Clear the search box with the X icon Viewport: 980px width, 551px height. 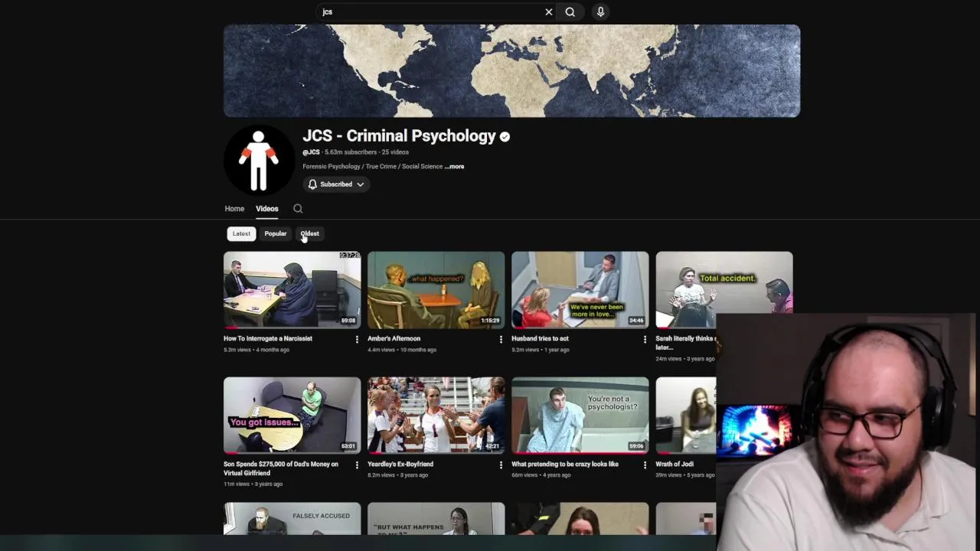point(548,11)
